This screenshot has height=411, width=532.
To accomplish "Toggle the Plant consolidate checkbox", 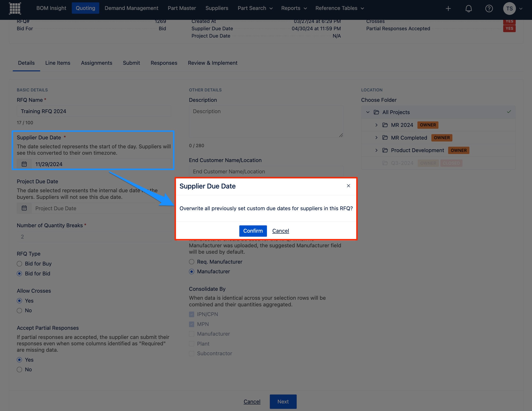I will (x=192, y=343).
